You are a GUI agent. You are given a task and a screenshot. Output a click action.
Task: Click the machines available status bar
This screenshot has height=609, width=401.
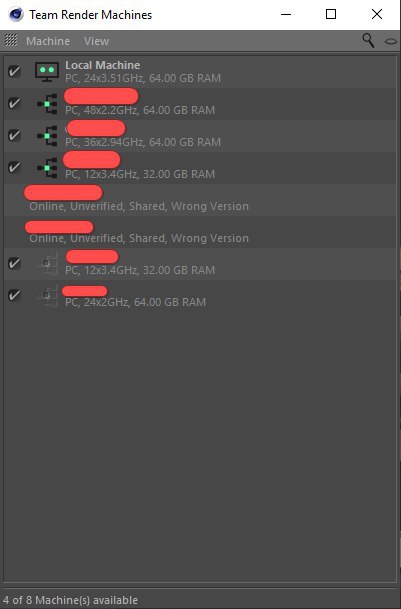coord(200,600)
